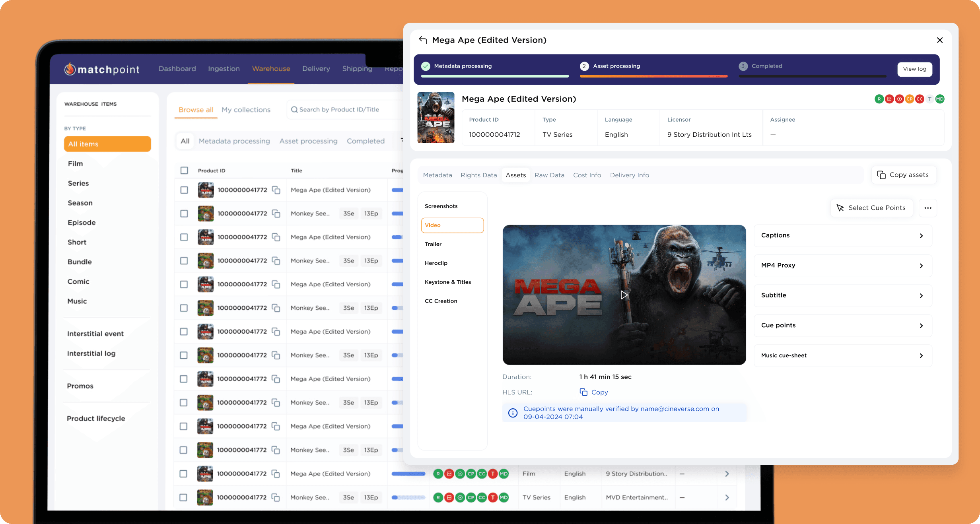
Task: Open the 9 Story Distribution row via its chevron
Action: [x=727, y=474]
